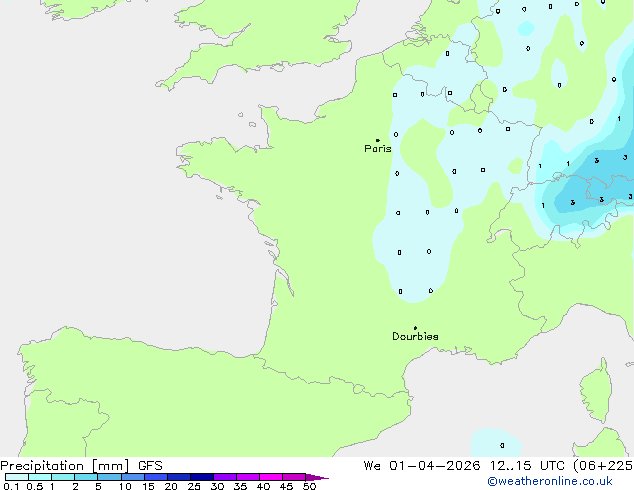Select the 40–45 mm magenta legend swatch
The image size is (634, 490).
coord(271,477)
